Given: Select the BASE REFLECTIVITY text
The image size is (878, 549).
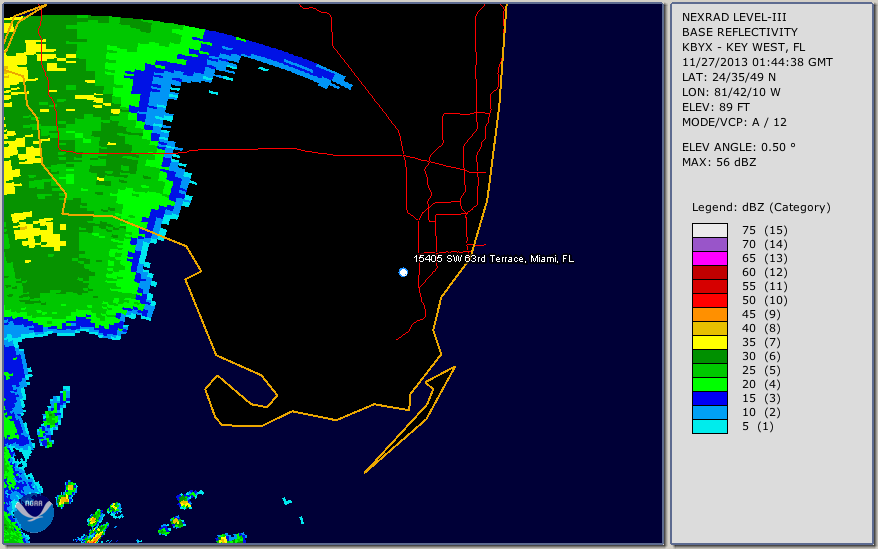Looking at the screenshot, I should [x=740, y=32].
